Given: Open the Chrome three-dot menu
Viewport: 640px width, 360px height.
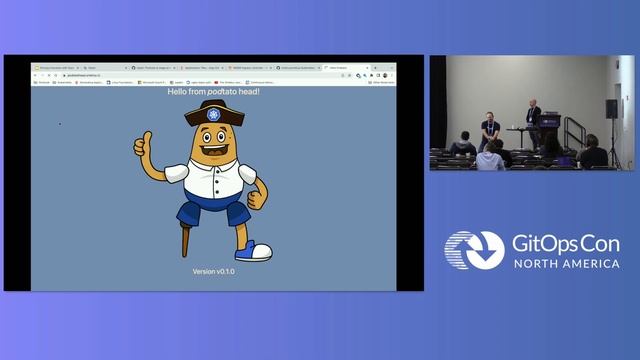Looking at the screenshot, I should [x=392, y=76].
